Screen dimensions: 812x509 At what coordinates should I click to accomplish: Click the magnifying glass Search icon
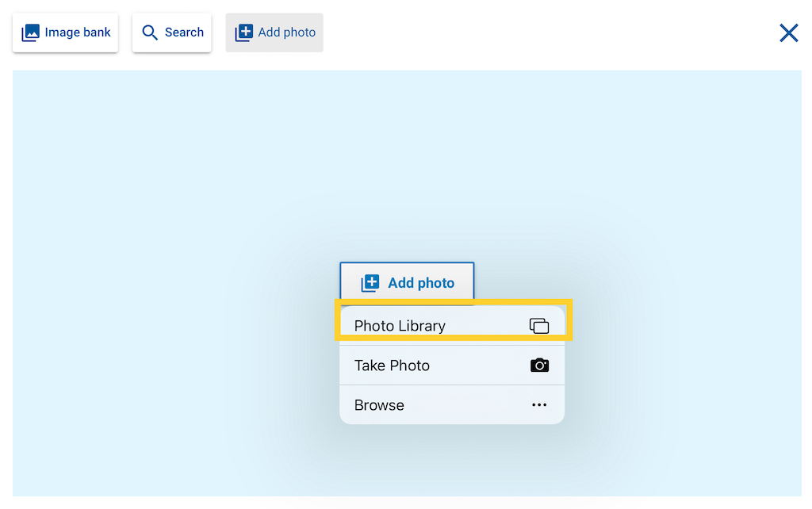pyautogui.click(x=150, y=33)
